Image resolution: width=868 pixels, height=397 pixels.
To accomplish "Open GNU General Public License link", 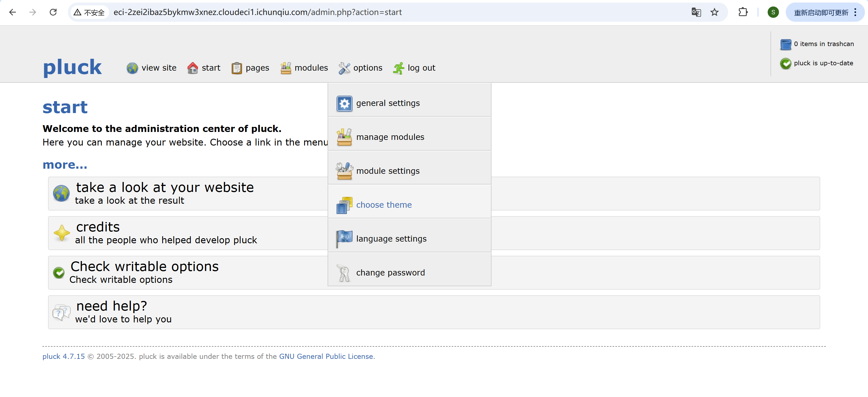I will (326, 357).
